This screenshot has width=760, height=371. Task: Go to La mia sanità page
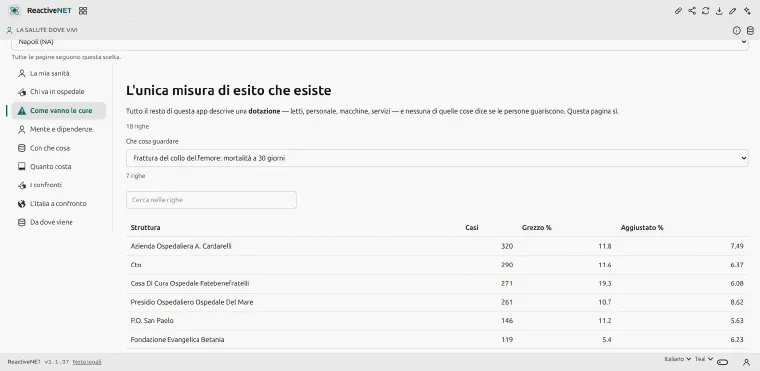point(59,74)
